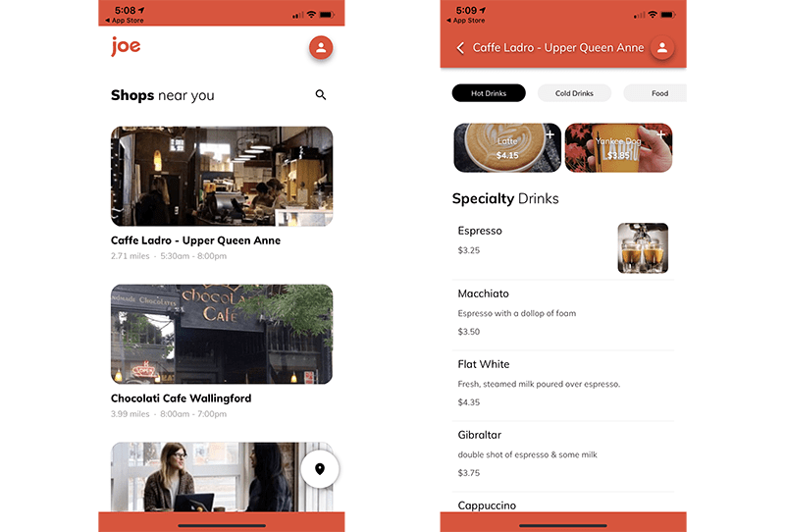Open profile icon on the shops list screen

coord(321,47)
